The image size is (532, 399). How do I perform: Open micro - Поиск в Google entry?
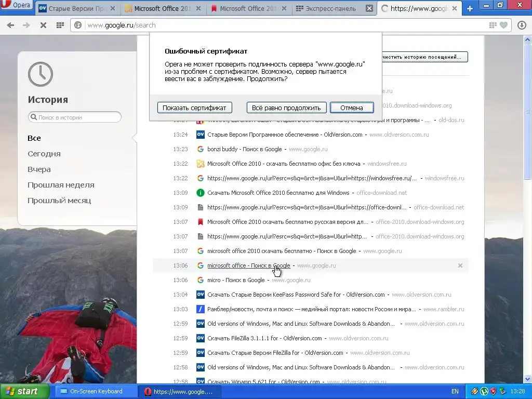236,280
